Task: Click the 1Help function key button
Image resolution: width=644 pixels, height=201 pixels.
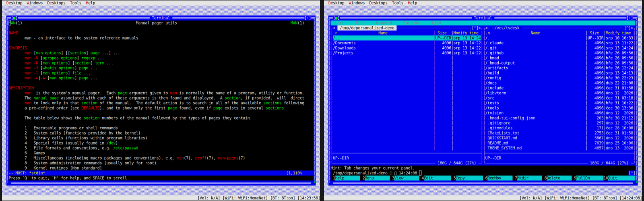Action: click(x=347, y=178)
